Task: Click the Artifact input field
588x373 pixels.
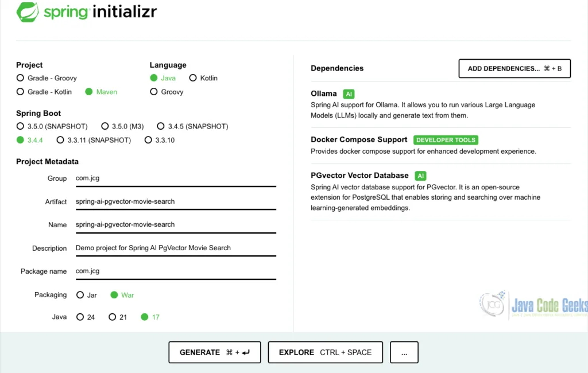Action: click(176, 201)
